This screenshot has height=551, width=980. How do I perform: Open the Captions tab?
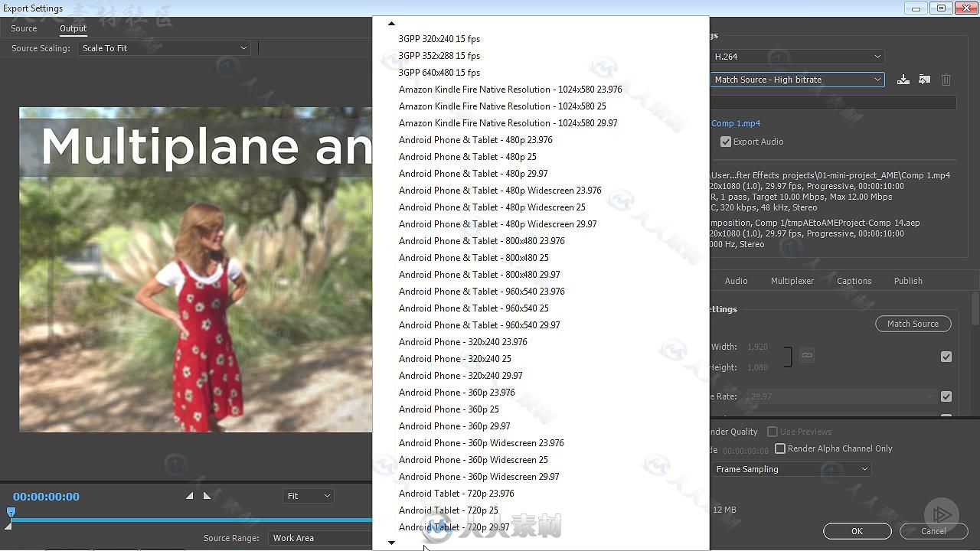tap(854, 281)
